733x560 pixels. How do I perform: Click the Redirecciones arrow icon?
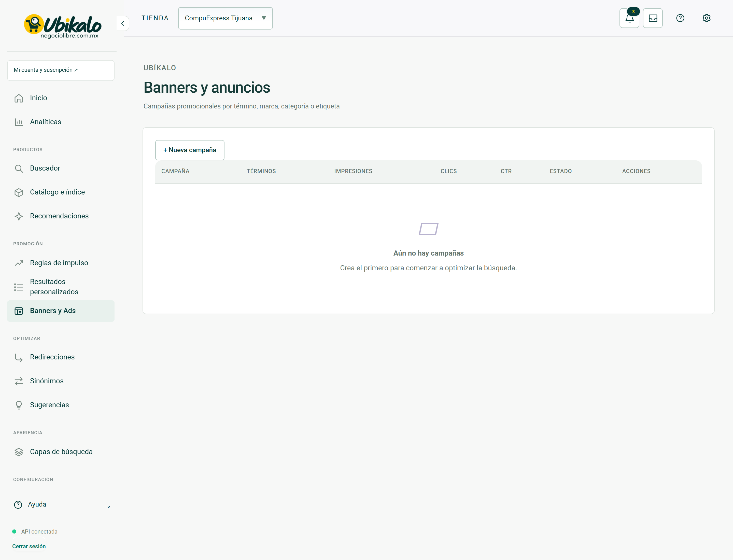click(x=19, y=357)
